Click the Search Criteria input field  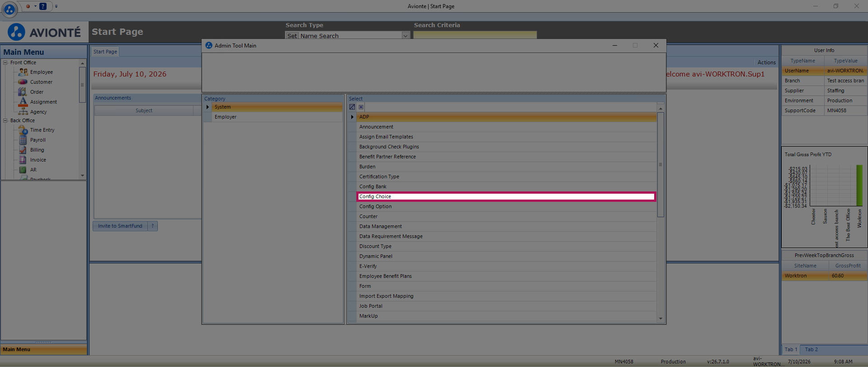(475, 35)
